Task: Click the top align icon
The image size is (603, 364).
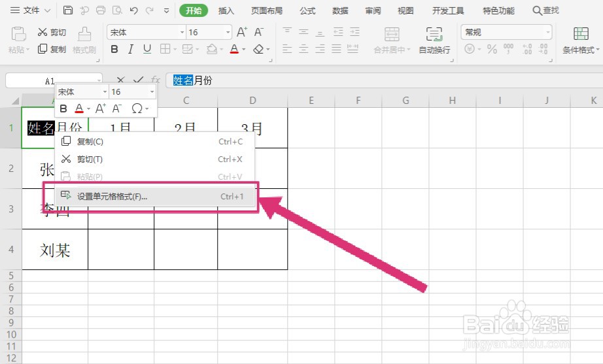Action: (x=287, y=32)
